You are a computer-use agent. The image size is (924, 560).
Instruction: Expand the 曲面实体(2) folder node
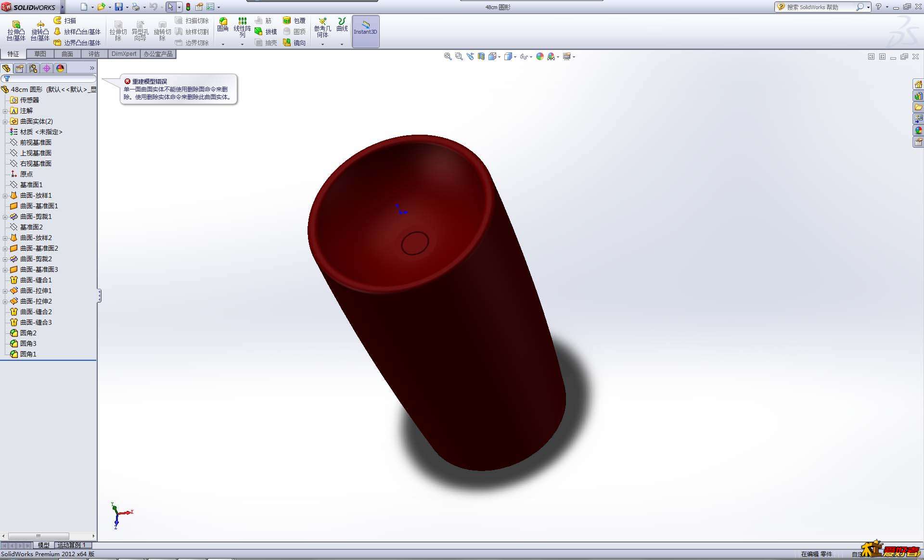[x=5, y=121]
